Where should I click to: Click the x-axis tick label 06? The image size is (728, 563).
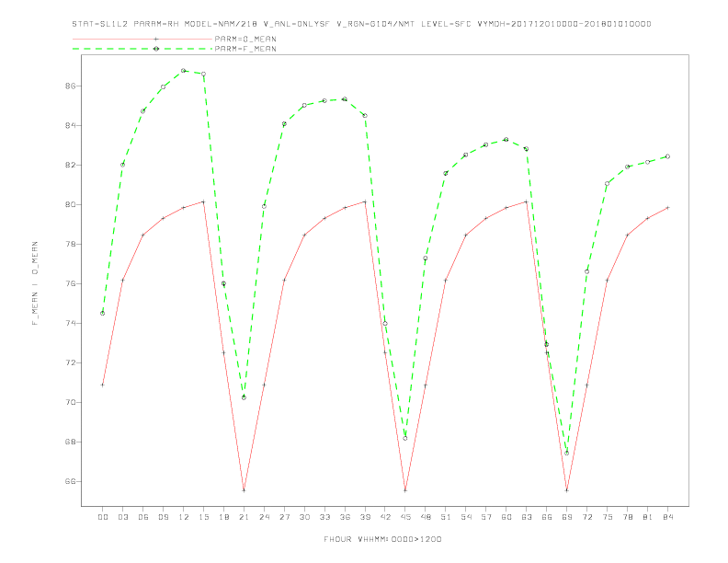click(143, 517)
